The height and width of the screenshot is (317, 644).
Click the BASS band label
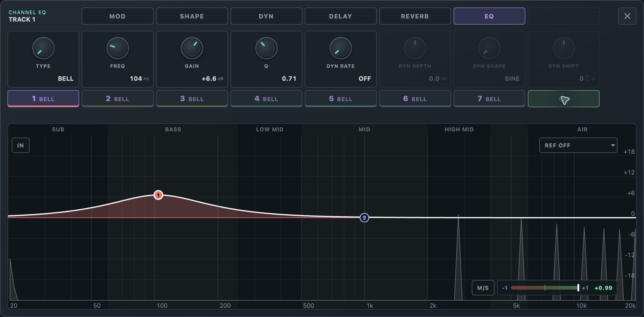tap(173, 130)
